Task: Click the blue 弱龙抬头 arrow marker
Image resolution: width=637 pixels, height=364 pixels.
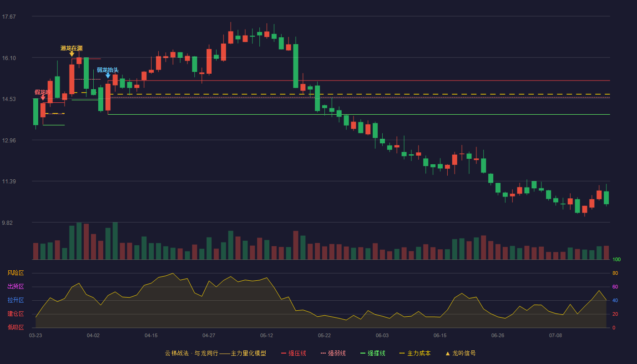Action: click(108, 76)
